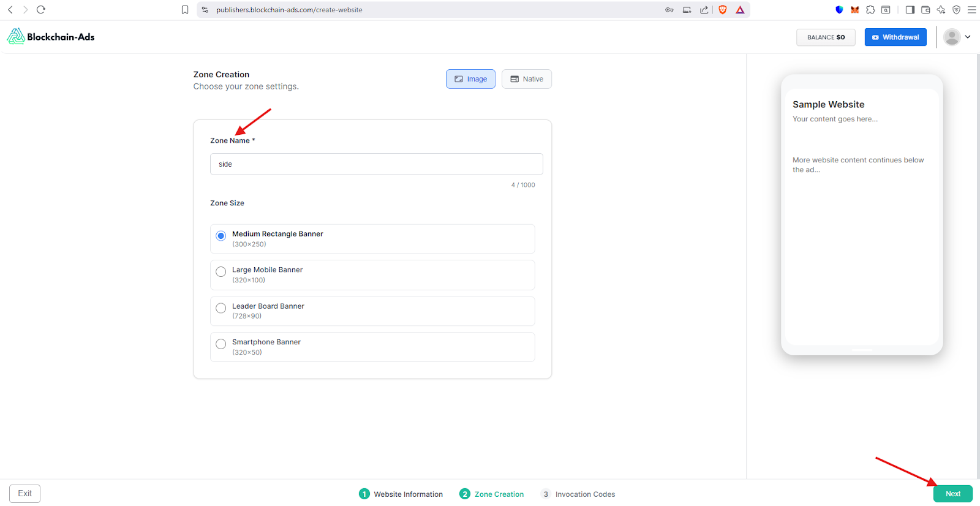Click the Exit button

pyautogui.click(x=24, y=494)
